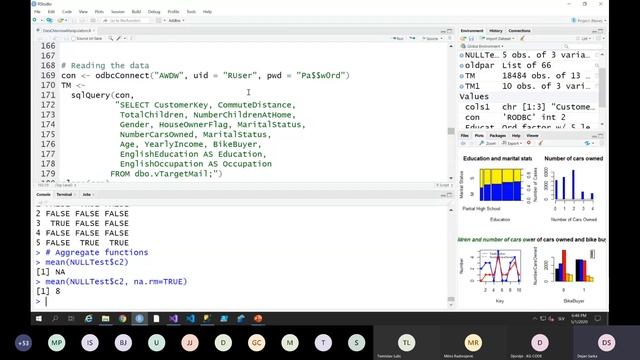The width and height of the screenshot is (640, 360).
Task: Open the Code menu
Action: pos(67,12)
